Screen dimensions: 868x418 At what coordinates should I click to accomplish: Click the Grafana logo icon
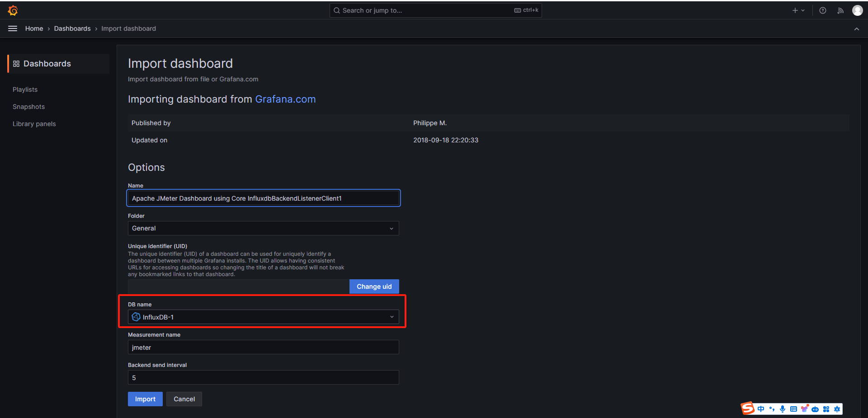tap(13, 10)
